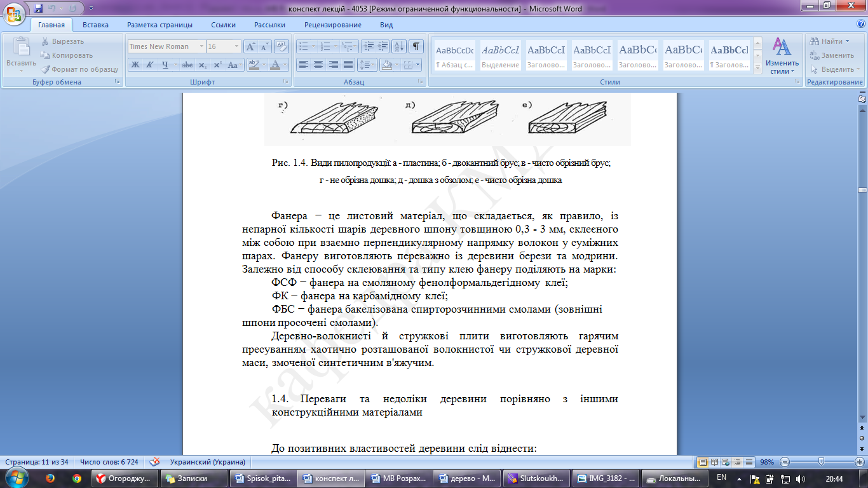The height and width of the screenshot is (488, 868).
Task: Click the Копировать button
Action: (71, 55)
